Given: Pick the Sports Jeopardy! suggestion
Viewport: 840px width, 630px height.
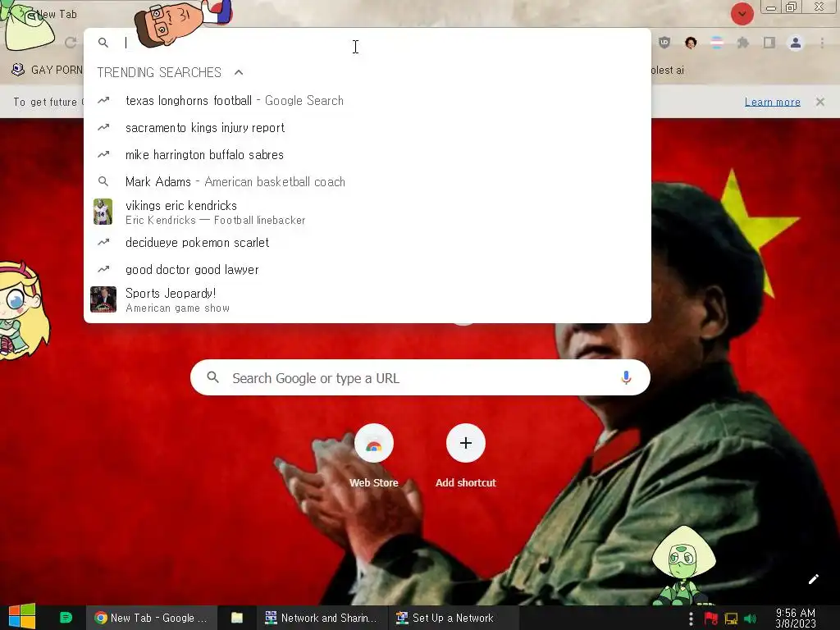Looking at the screenshot, I should [x=367, y=300].
